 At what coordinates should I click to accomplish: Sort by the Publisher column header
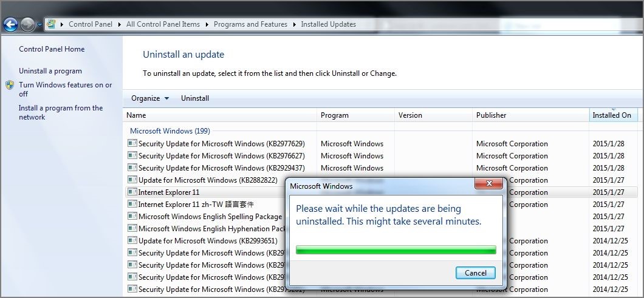[530, 115]
